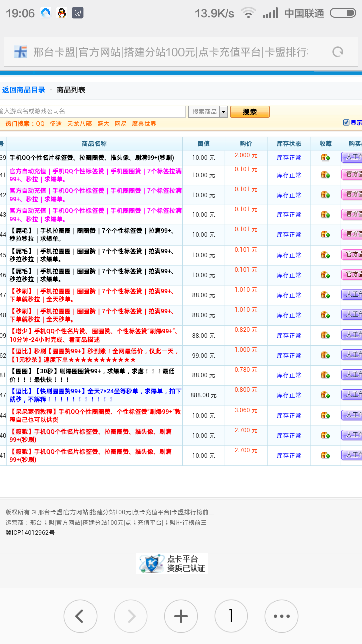
Task: Tap the browser address bar title
Action: (x=171, y=52)
